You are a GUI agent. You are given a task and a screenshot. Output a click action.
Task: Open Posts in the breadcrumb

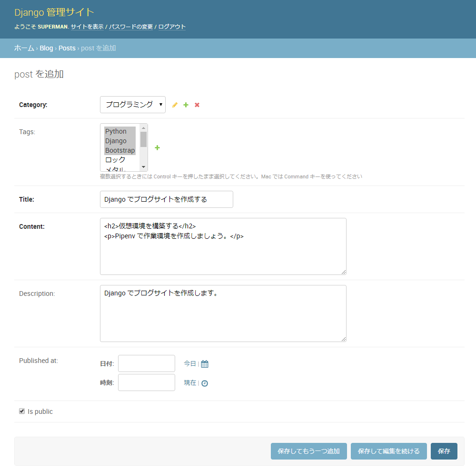(67, 48)
